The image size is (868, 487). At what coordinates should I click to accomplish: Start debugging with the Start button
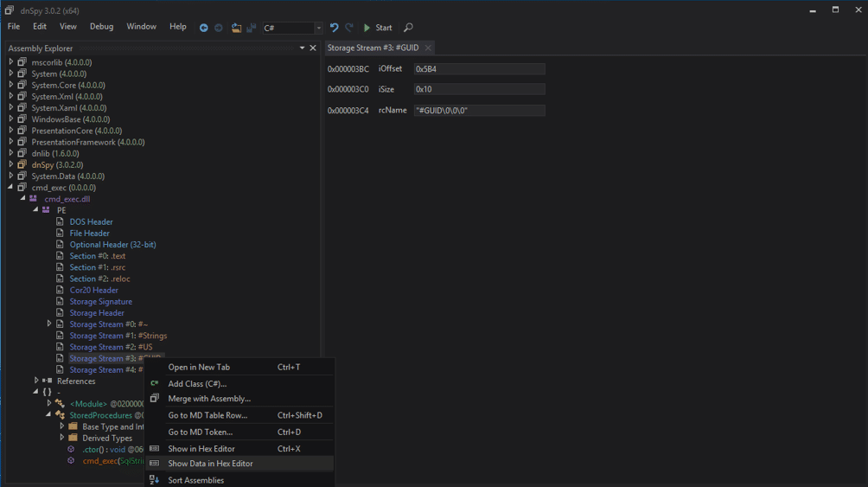pyautogui.click(x=378, y=28)
